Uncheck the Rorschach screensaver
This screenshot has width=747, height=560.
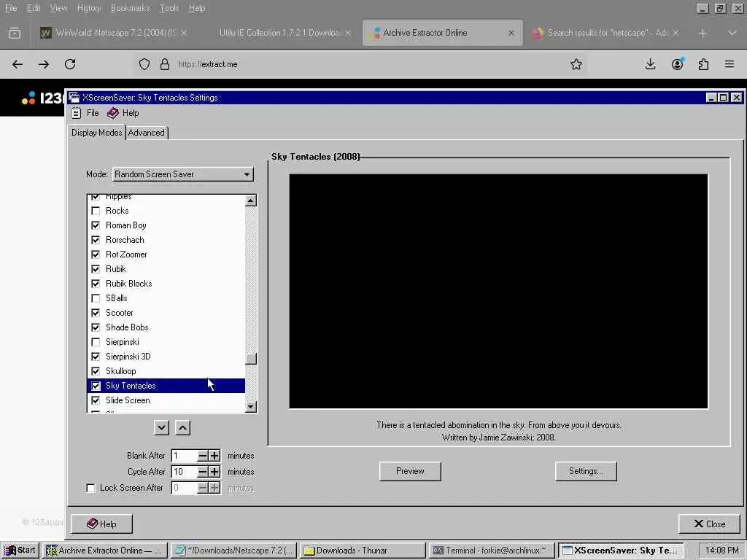(96, 239)
